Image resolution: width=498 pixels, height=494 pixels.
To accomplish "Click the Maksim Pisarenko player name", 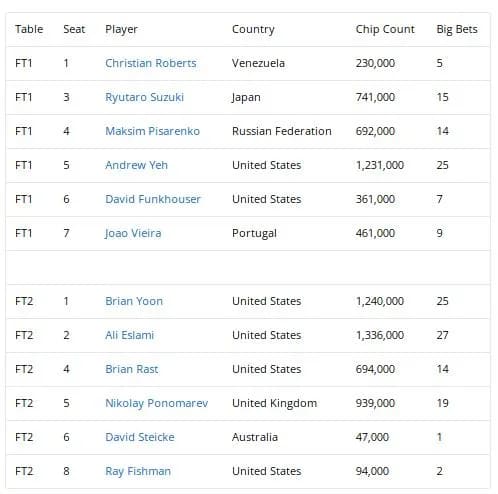I will pyautogui.click(x=152, y=131).
